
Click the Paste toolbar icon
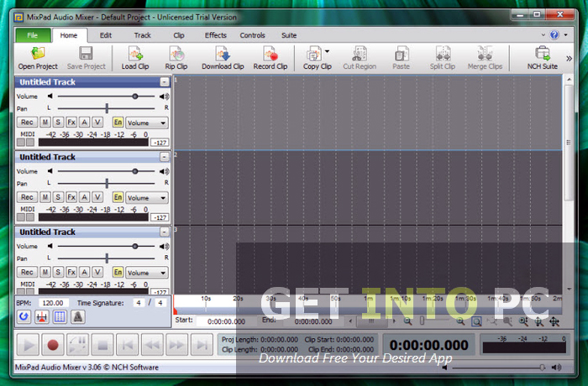pyautogui.click(x=402, y=54)
